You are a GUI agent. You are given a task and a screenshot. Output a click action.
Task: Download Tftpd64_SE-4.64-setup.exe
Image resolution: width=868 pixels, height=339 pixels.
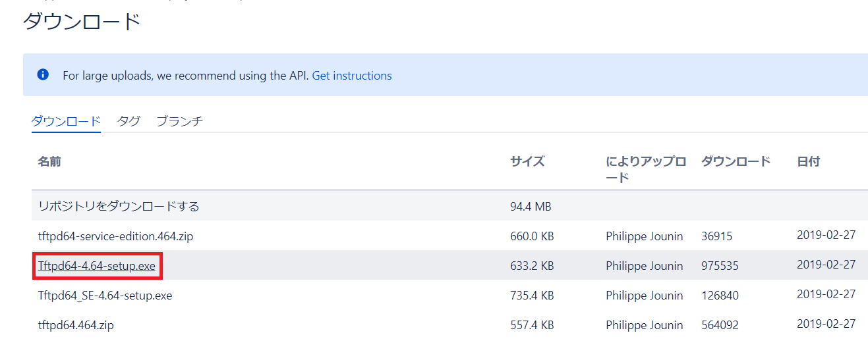105,296
